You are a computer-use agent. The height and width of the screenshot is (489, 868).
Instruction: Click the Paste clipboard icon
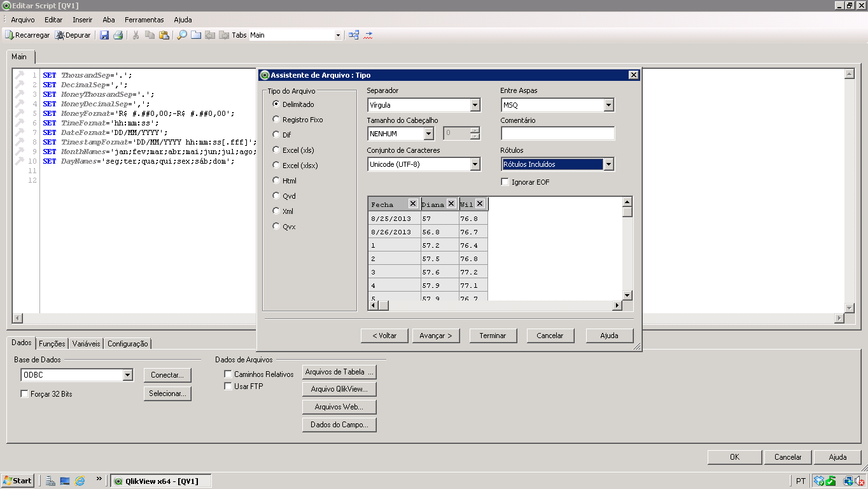tap(164, 35)
